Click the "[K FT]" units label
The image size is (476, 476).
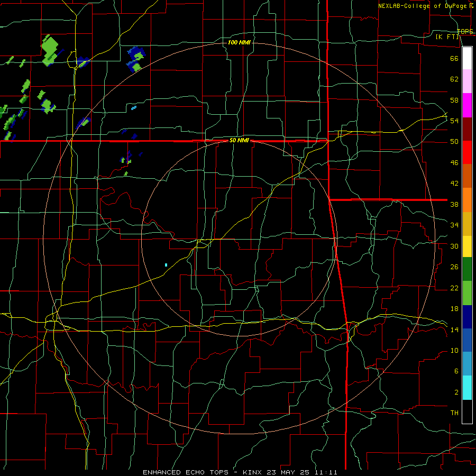coord(447,36)
